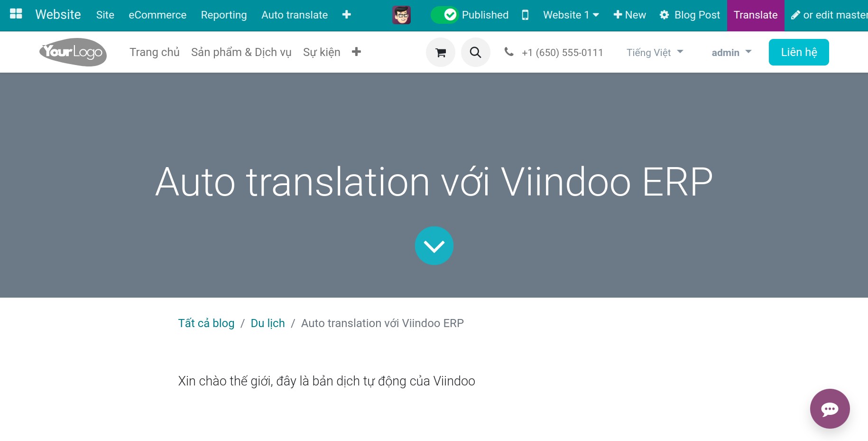The width and height of the screenshot is (868, 441).
Task: Click the Liên hệ button
Action: tap(799, 52)
